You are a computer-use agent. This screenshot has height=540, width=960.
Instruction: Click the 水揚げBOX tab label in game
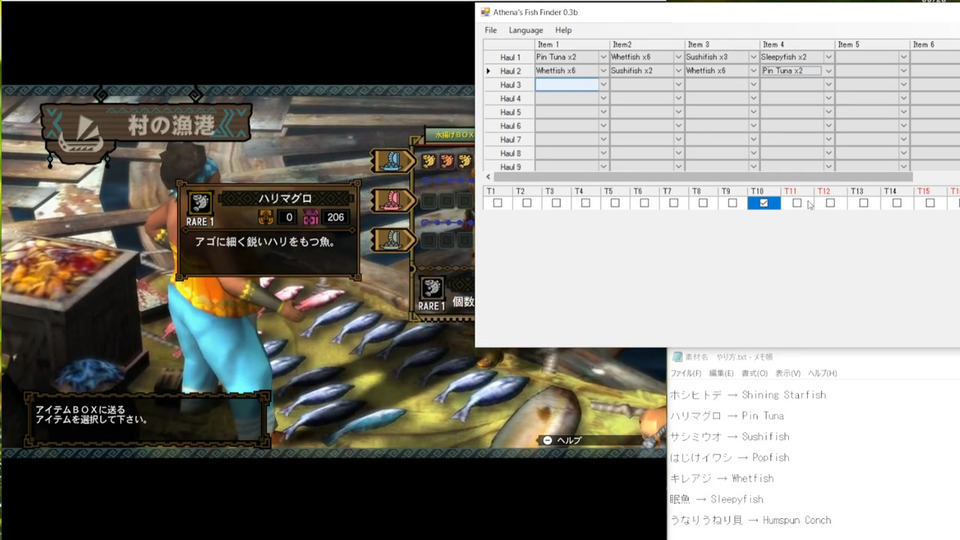coord(453,134)
